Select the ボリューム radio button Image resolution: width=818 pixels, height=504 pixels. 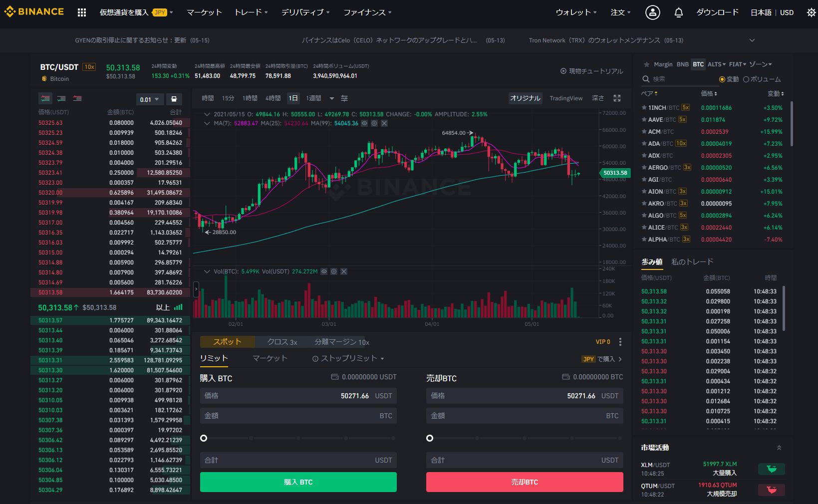coord(746,79)
